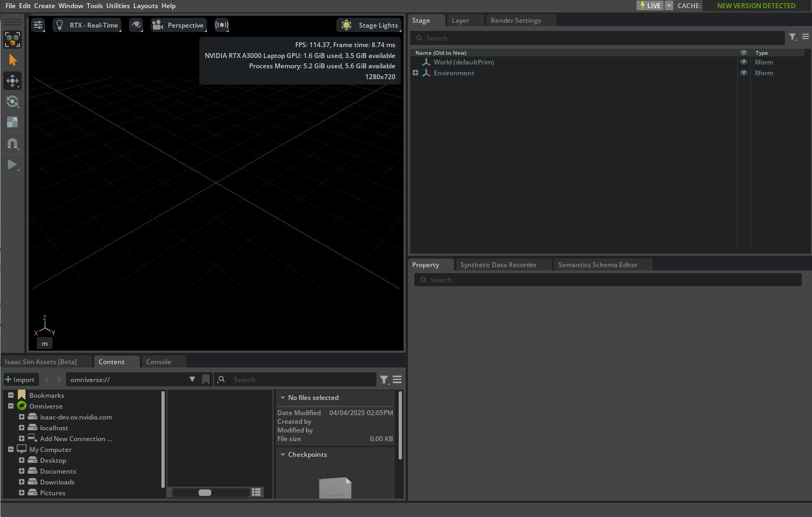
Task: Select the Move tool in left toolbar
Action: tap(12, 81)
